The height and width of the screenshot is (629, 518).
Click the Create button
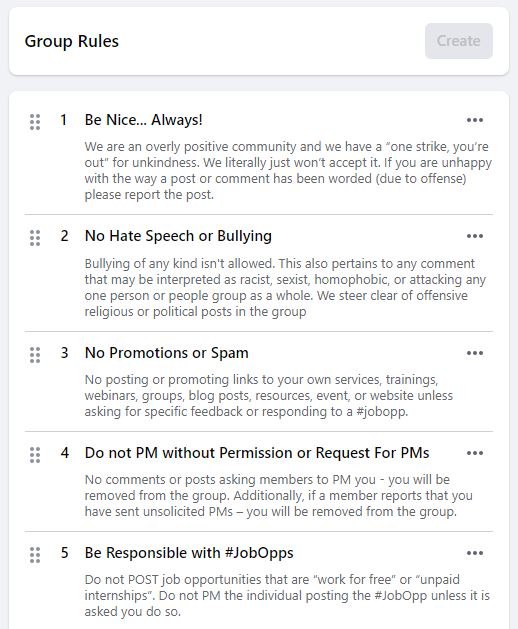click(x=459, y=41)
